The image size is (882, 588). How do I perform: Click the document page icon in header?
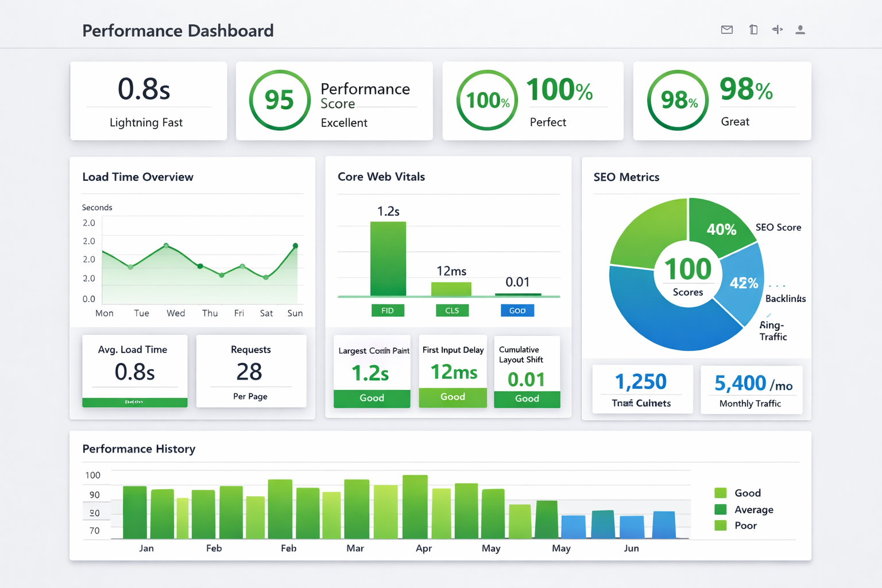pyautogui.click(x=753, y=30)
